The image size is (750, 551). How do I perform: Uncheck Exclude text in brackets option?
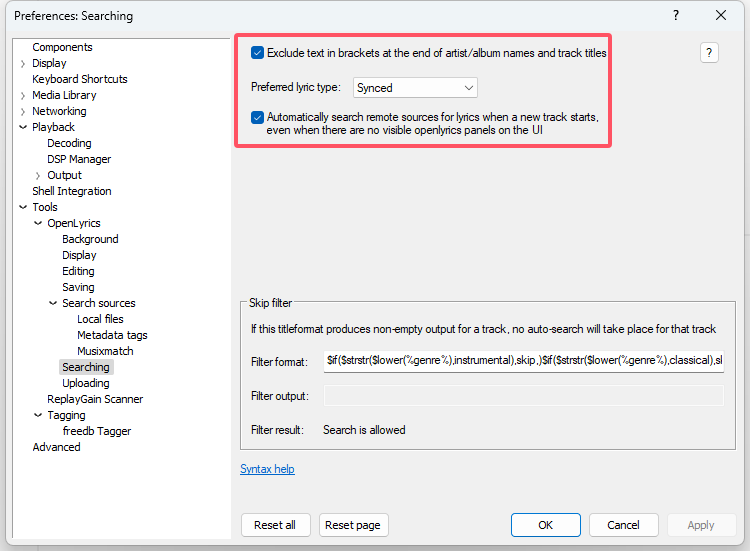(257, 53)
